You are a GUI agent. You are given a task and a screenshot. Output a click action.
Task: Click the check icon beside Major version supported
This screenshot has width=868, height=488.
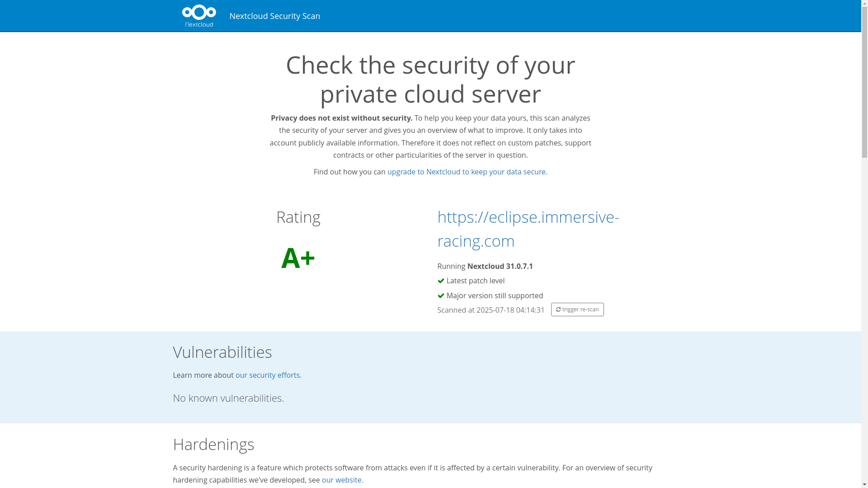click(441, 296)
